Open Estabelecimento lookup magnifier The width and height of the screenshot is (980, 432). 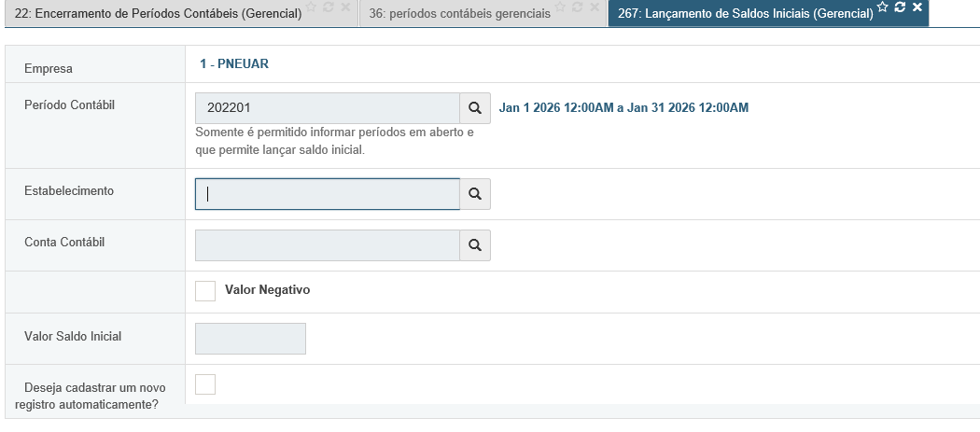point(475,194)
